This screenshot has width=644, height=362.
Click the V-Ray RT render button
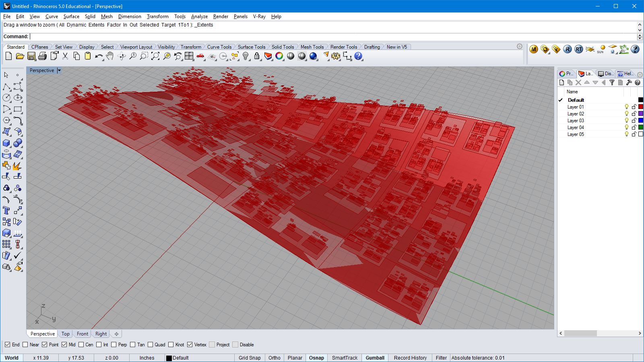(578, 49)
